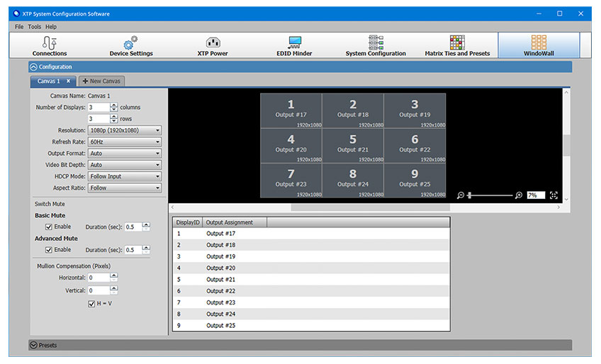Select display 1 tile Output #17
The image size is (601, 364).
point(291,110)
